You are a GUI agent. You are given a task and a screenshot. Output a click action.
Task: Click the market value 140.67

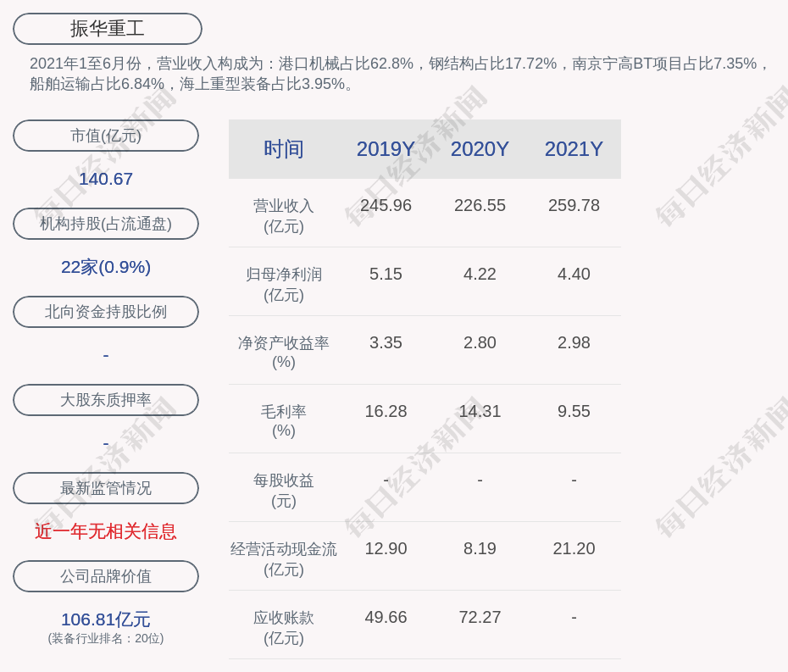point(106,179)
